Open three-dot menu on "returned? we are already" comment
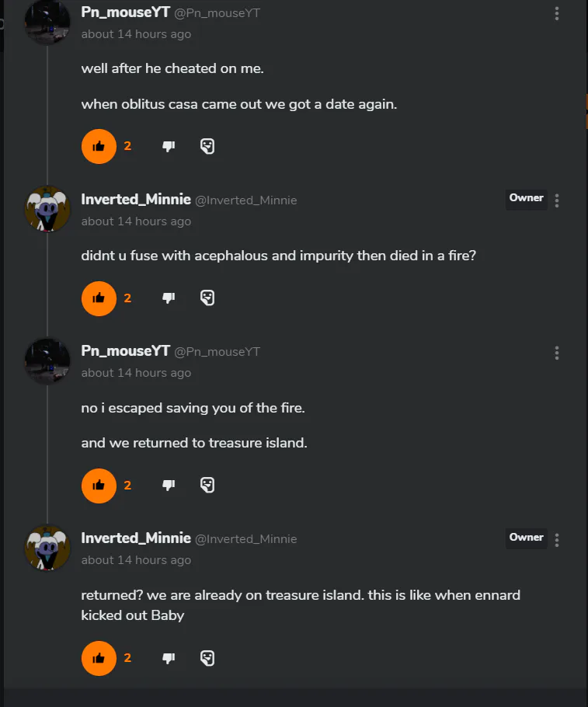This screenshot has height=707, width=588. (x=557, y=539)
